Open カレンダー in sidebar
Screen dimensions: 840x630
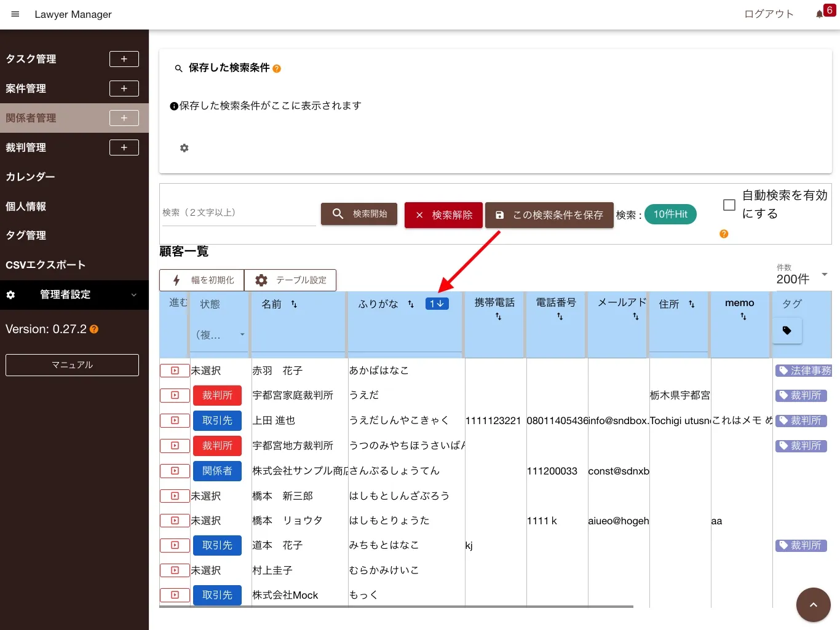(30, 177)
